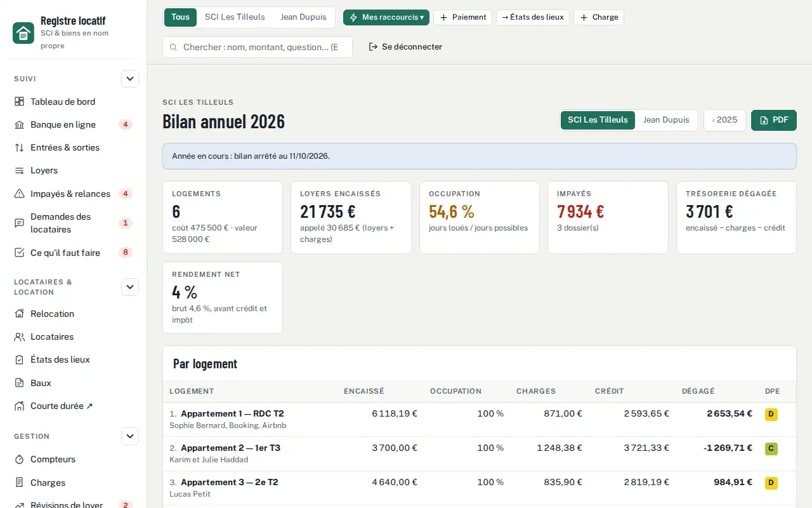Image resolution: width=812 pixels, height=508 pixels.
Task: Select SCI Les Tilleuls in top bar filter
Action: [x=235, y=17]
